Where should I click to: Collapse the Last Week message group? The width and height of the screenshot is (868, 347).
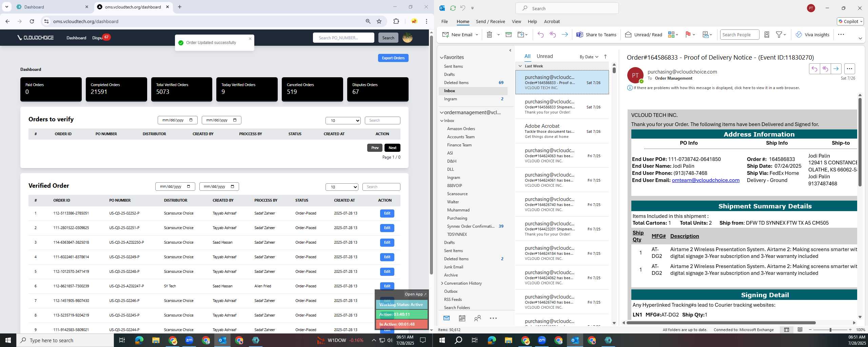click(x=520, y=66)
